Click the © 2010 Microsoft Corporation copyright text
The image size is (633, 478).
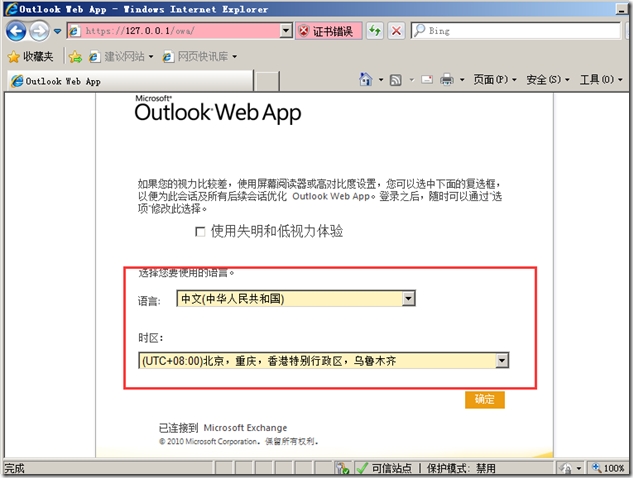239,441
